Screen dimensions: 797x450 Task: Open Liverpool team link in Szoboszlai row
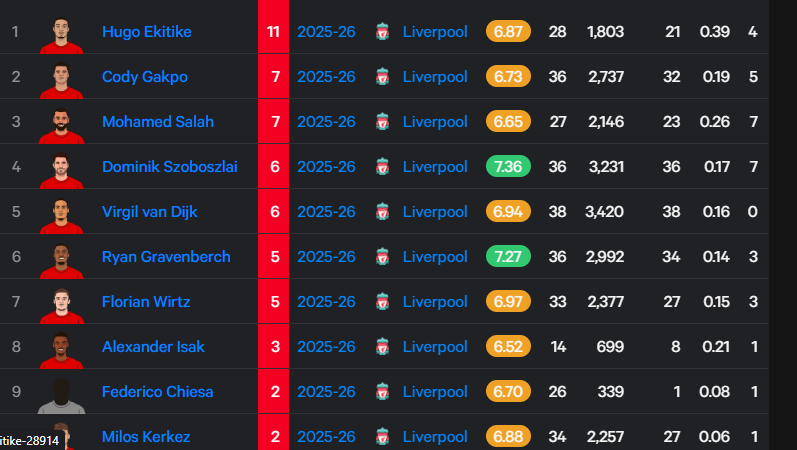pos(435,167)
